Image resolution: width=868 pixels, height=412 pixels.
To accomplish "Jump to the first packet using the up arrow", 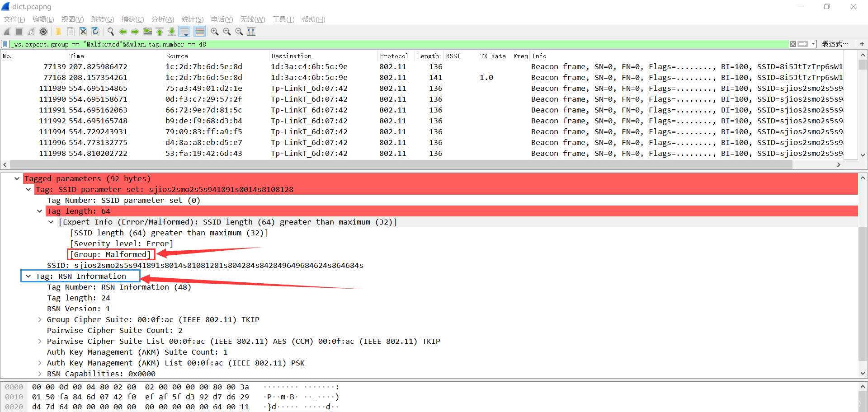I will click(x=160, y=32).
